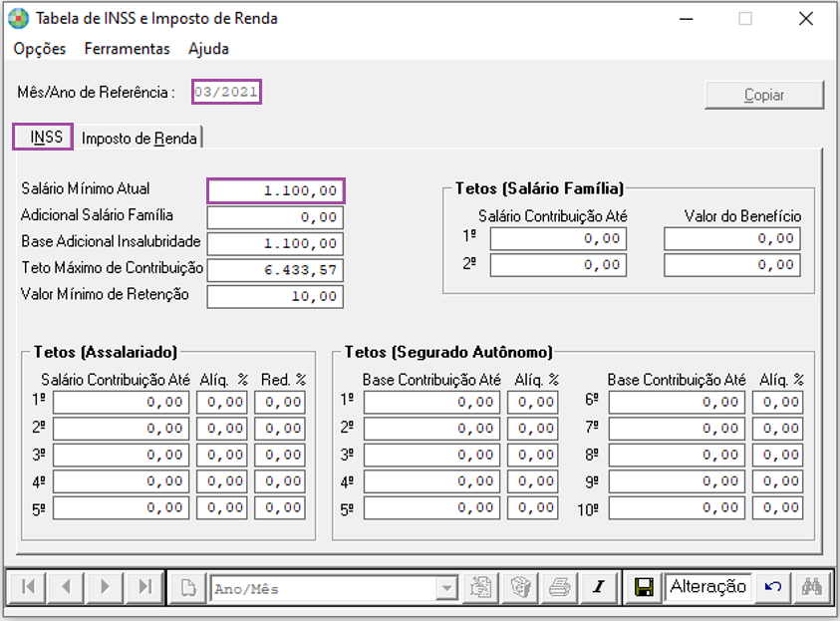
Task: Go to the first record
Action: pyautogui.click(x=28, y=587)
